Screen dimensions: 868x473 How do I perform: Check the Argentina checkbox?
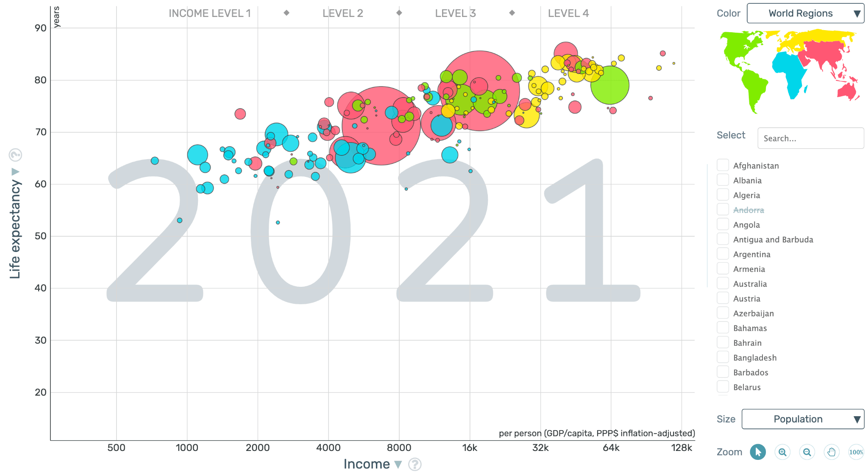(723, 254)
